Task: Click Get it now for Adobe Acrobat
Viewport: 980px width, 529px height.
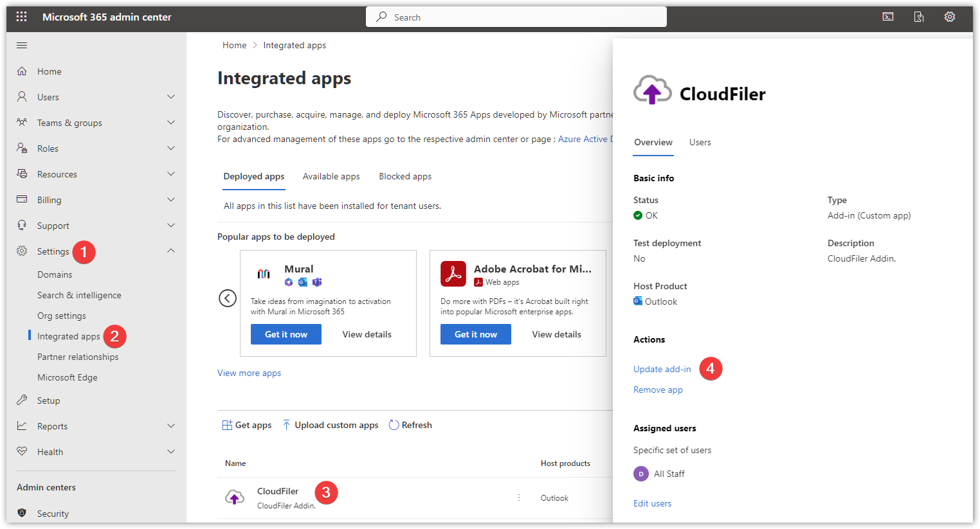Action: click(476, 334)
